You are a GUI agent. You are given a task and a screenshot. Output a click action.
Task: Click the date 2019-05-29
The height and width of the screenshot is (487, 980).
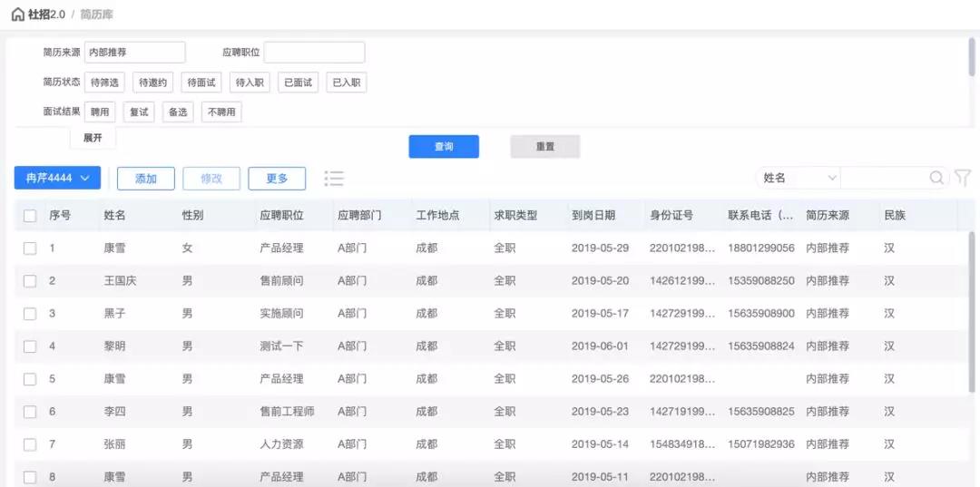600,248
